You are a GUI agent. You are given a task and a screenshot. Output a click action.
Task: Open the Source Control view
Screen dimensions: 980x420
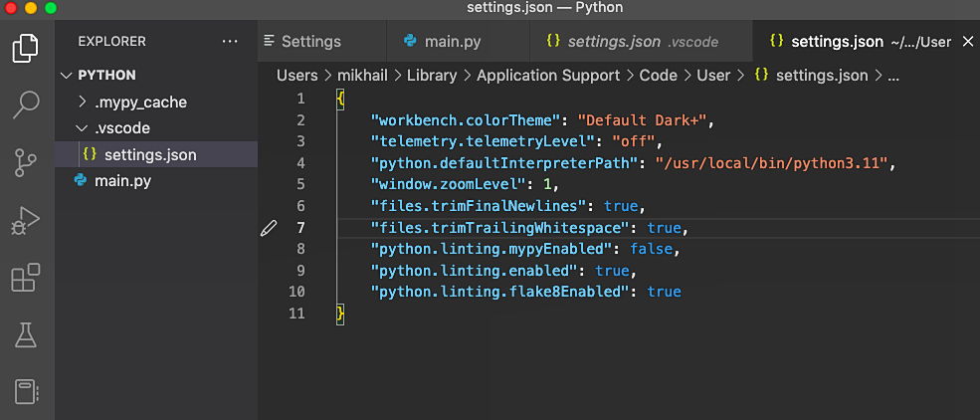click(26, 161)
